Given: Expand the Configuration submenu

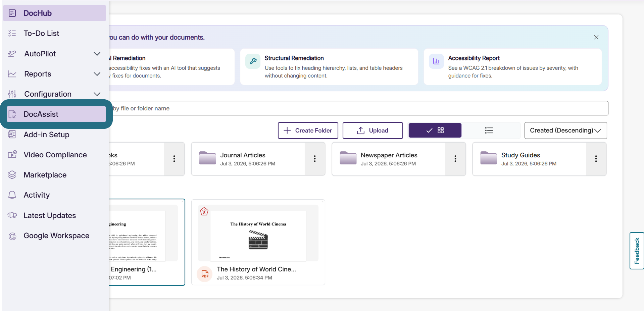Looking at the screenshot, I should [x=97, y=94].
